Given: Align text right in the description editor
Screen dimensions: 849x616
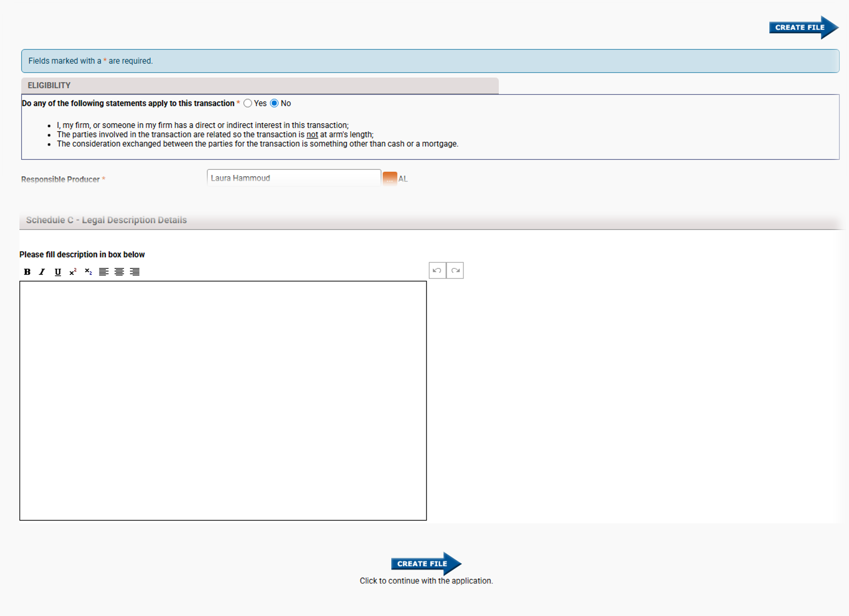Looking at the screenshot, I should (135, 272).
